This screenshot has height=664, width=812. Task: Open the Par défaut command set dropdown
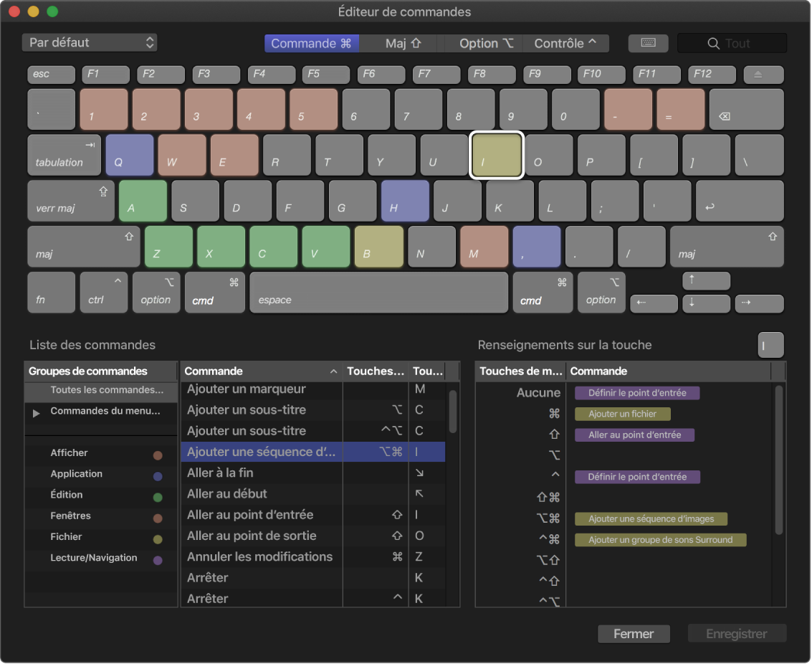tap(90, 43)
